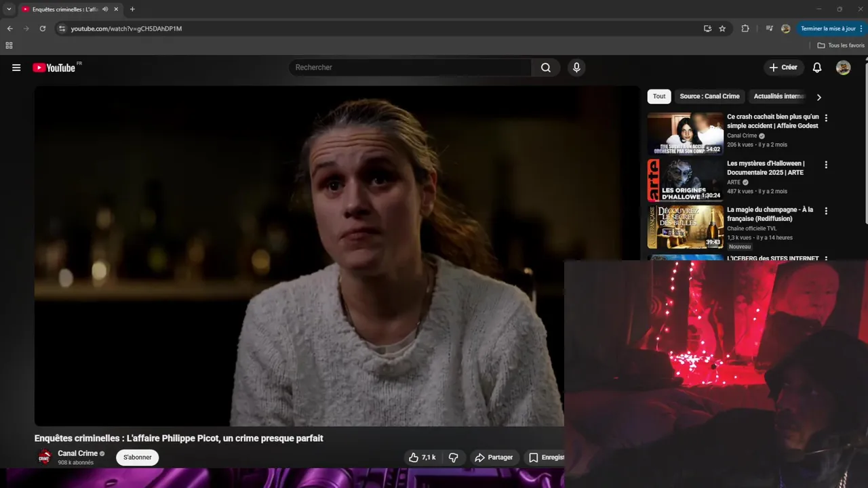Image resolution: width=868 pixels, height=488 pixels.
Task: Click the Enregistrer button
Action: 545,457
